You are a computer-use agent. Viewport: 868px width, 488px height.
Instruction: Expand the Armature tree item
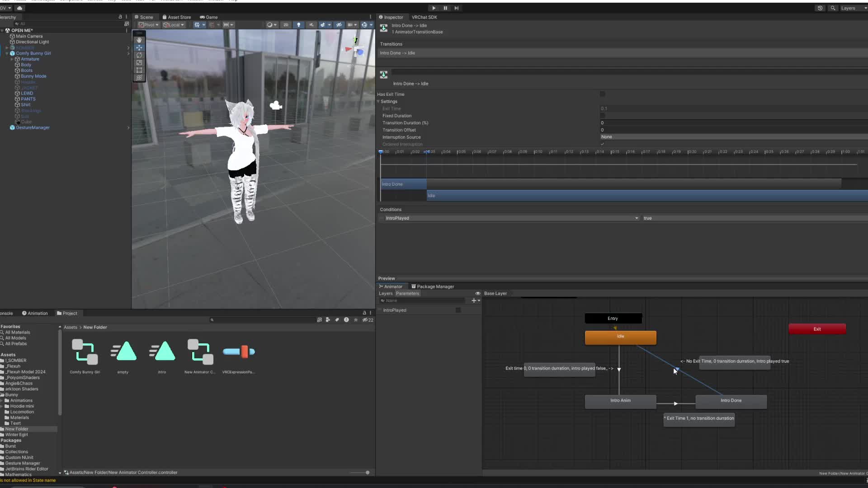pos(12,59)
